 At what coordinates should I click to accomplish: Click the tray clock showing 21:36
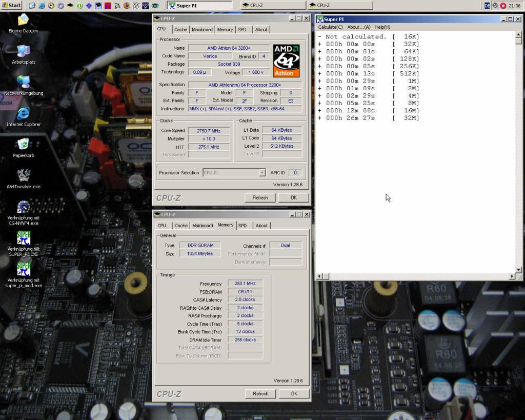pyautogui.click(x=515, y=6)
